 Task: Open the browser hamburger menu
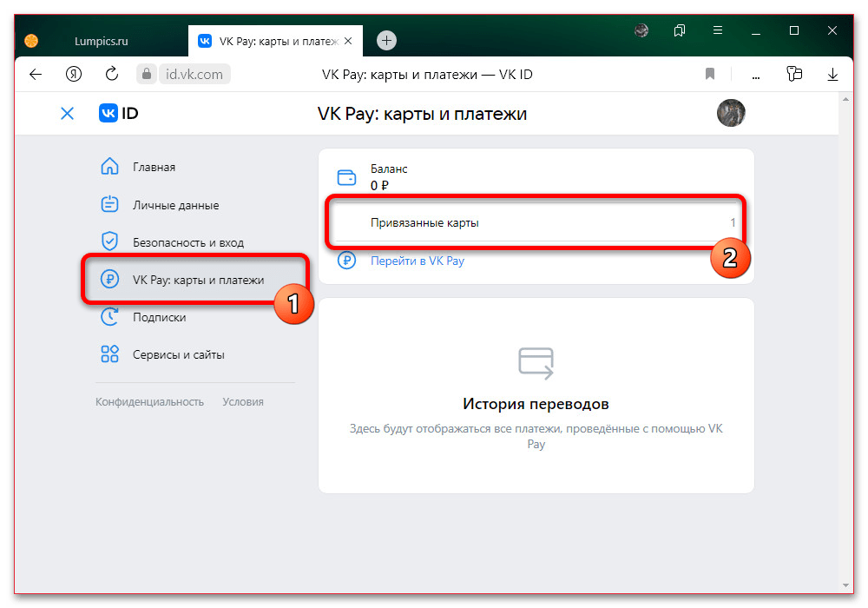click(718, 30)
